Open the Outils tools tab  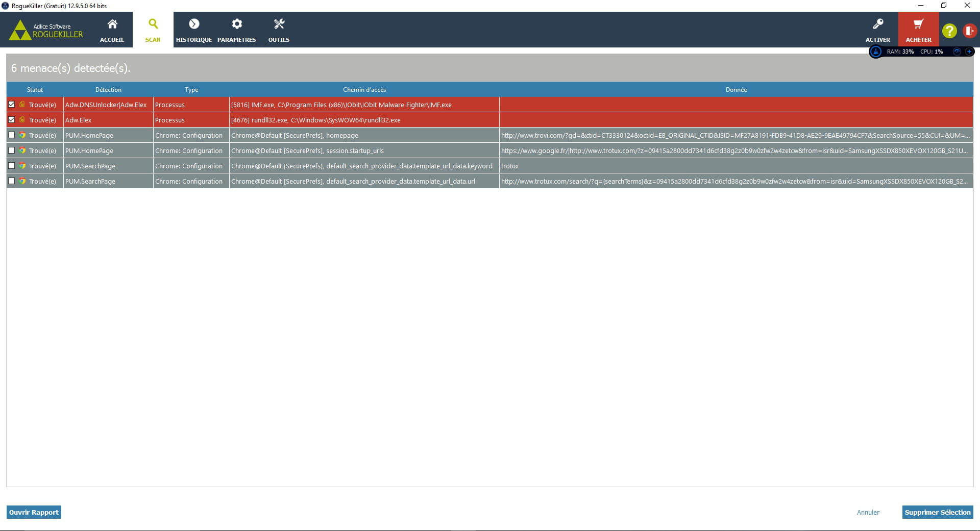click(x=279, y=30)
